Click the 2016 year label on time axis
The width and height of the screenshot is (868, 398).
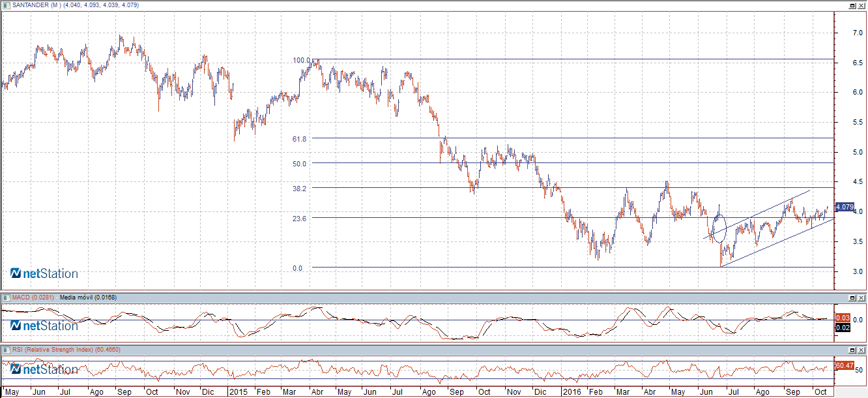coord(571,392)
